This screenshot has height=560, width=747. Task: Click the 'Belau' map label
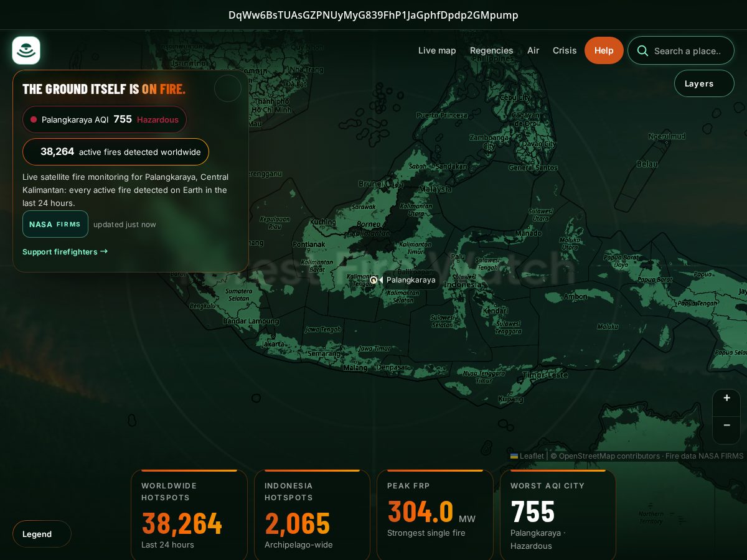(x=647, y=164)
